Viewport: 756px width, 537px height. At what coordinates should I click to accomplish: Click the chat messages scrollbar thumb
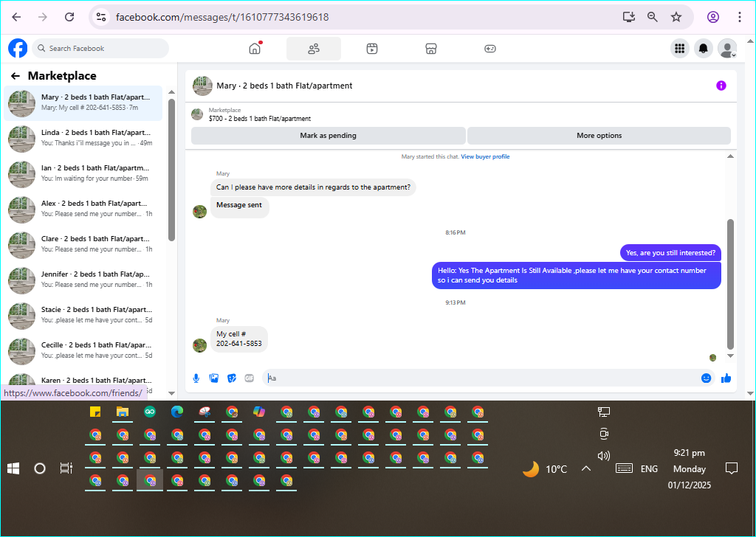click(730, 284)
